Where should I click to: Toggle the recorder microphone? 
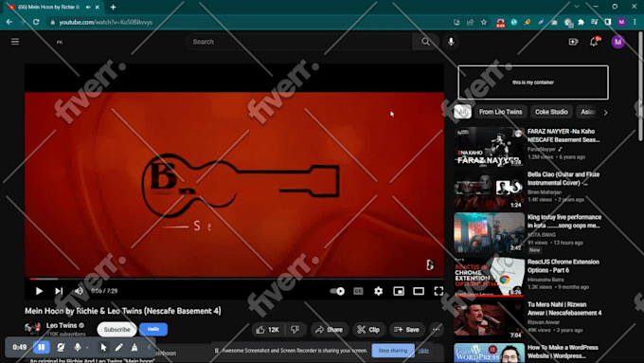(78, 348)
